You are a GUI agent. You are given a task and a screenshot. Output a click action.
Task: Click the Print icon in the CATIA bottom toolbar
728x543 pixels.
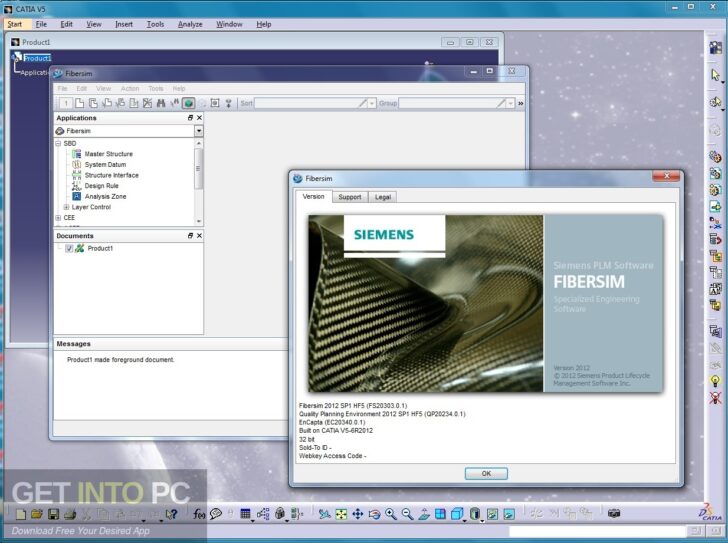coord(70,514)
